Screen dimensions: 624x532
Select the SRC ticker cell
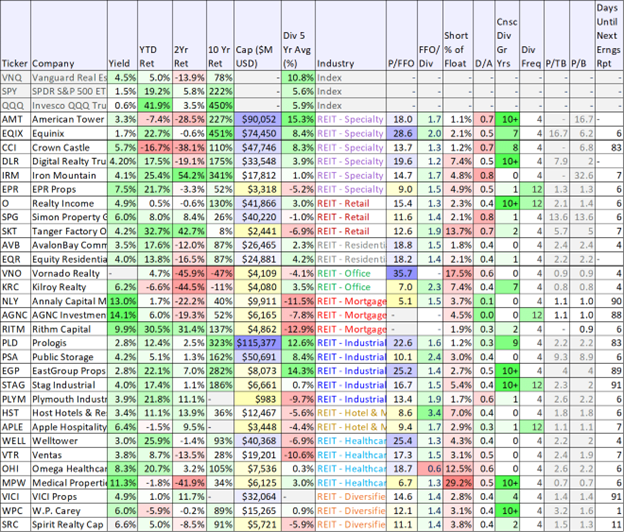click(15, 524)
